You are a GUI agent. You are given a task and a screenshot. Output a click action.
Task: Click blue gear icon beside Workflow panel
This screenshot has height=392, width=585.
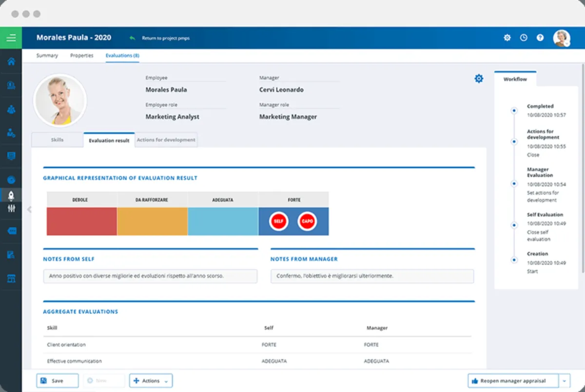pos(479,78)
